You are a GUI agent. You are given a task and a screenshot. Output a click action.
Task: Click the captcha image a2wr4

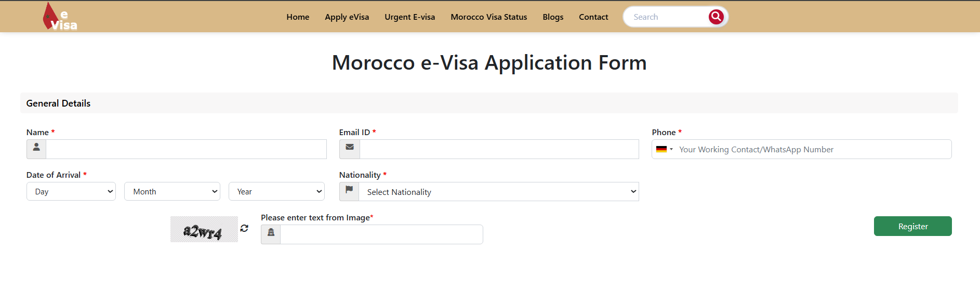pyautogui.click(x=204, y=230)
